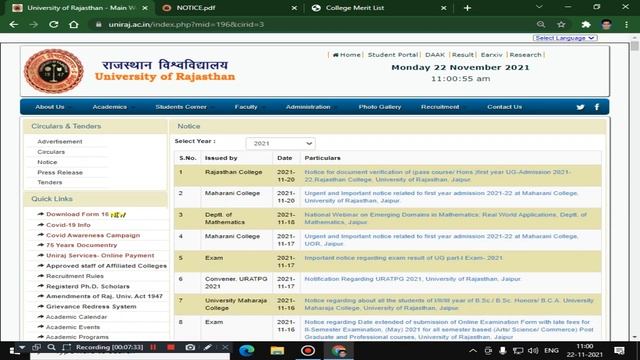Open the Chrome three-dot menu

click(x=627, y=24)
